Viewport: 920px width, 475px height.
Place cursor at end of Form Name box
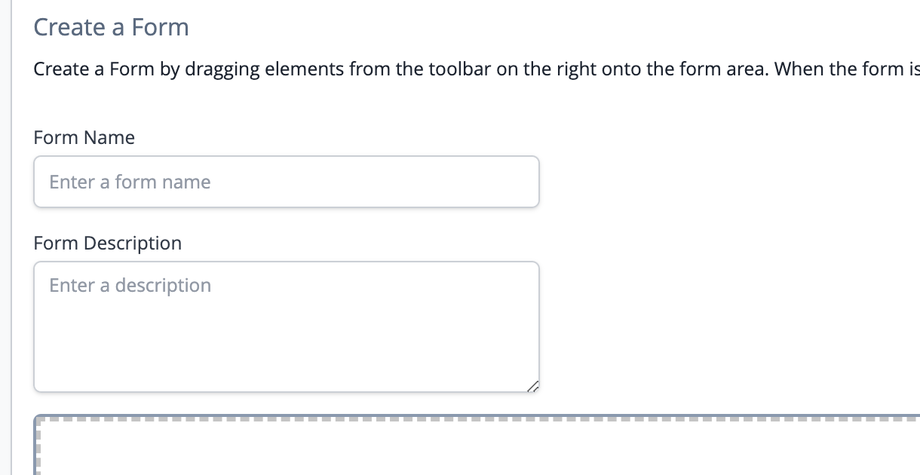[x=525, y=182]
